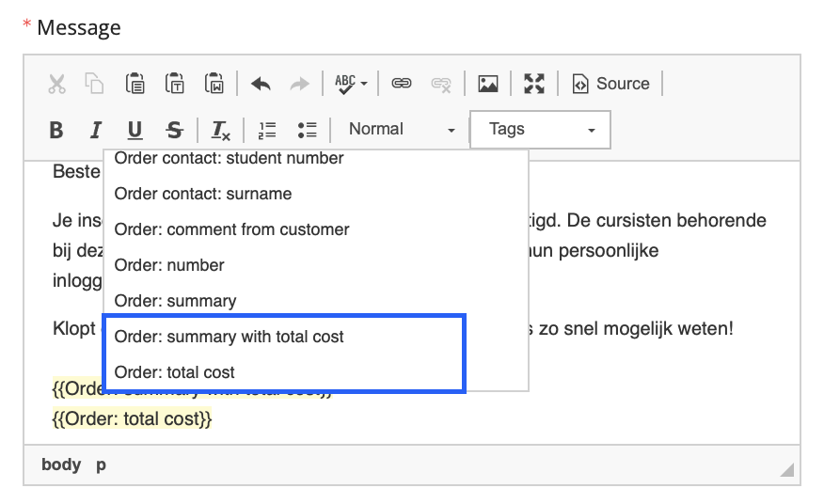Screen dimensions: 824x504
Task: Open the ABC spell check menu
Action: tap(351, 84)
